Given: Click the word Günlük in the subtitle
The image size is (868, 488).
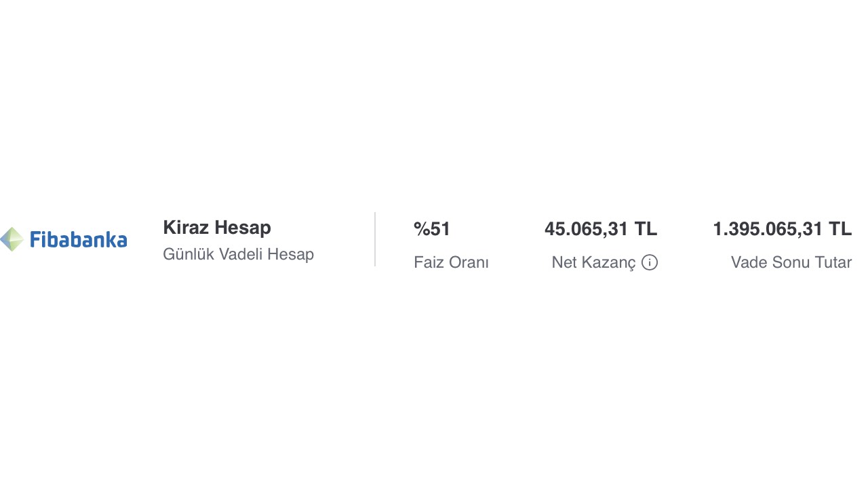Looking at the screenshot, I should [188, 255].
